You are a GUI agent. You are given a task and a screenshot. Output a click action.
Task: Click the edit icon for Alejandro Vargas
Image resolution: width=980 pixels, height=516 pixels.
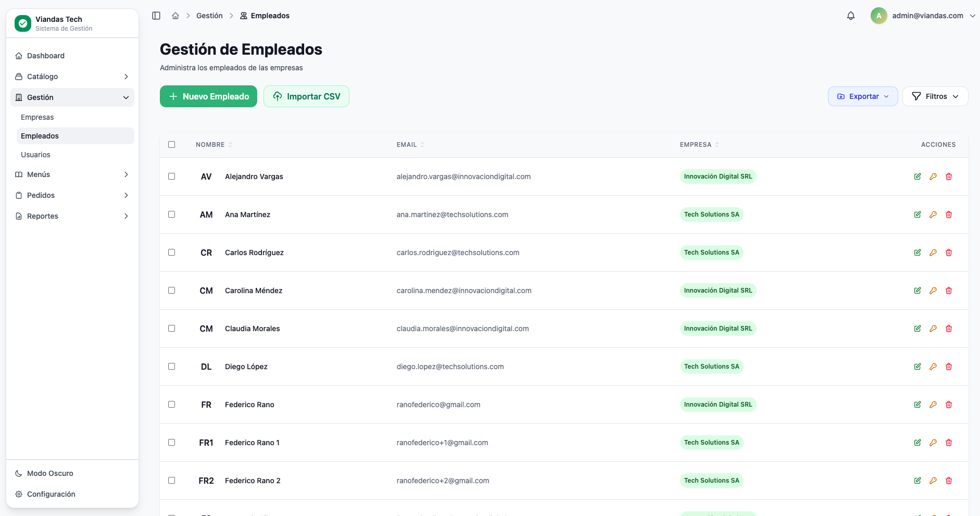click(x=918, y=177)
